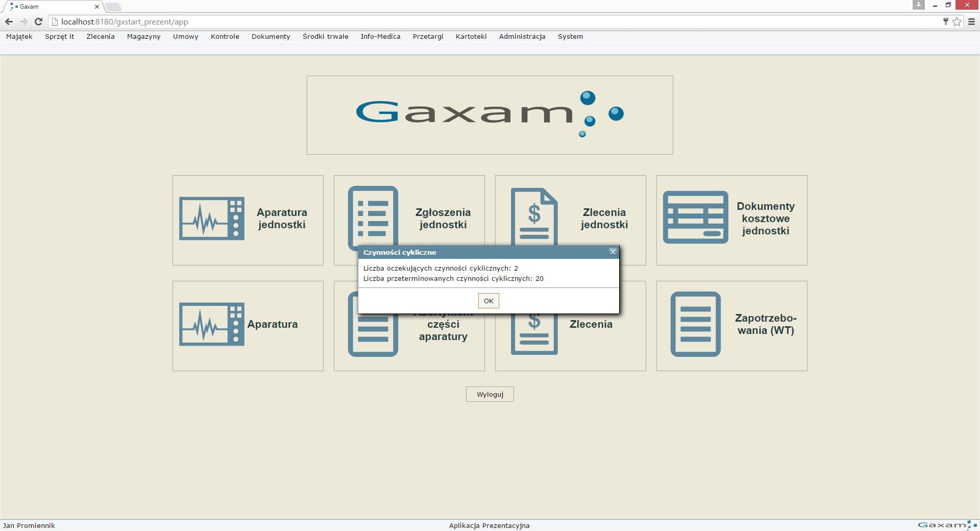Close the Czynności cykliczne dialog
The height and width of the screenshot is (531, 980).
pos(613,252)
